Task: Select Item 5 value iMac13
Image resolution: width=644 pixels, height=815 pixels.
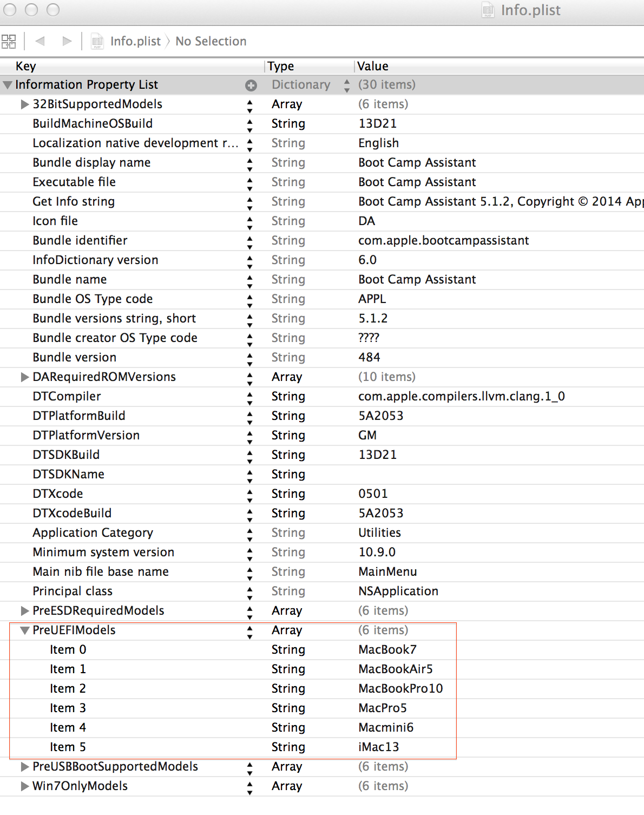Action: coord(379,747)
